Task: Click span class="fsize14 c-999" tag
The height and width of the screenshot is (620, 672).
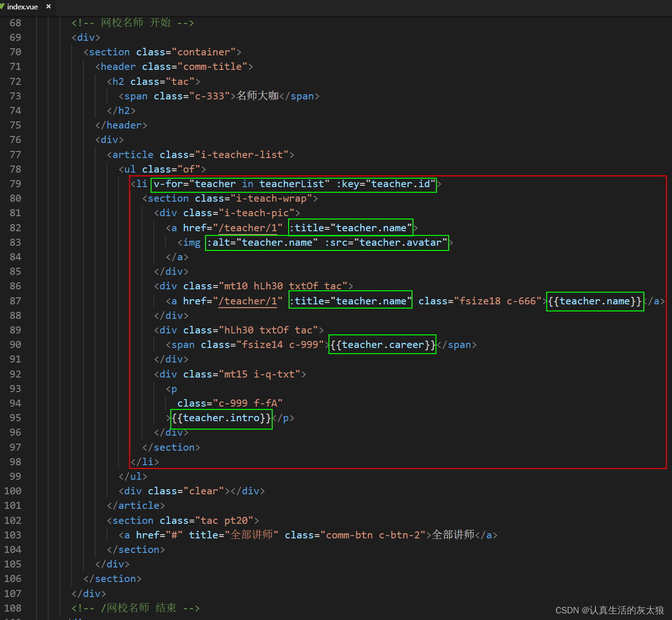Action: tap(247, 345)
